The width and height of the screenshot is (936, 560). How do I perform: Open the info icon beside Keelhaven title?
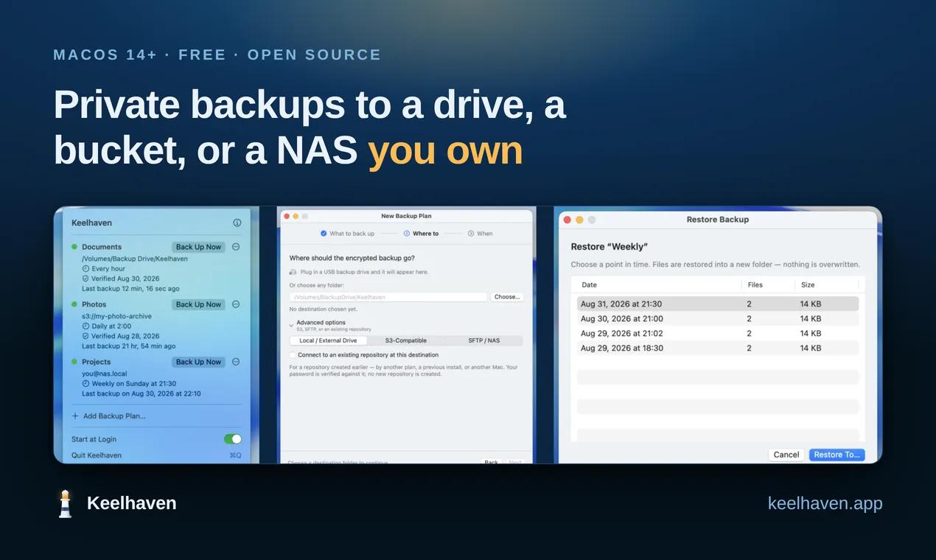237,223
